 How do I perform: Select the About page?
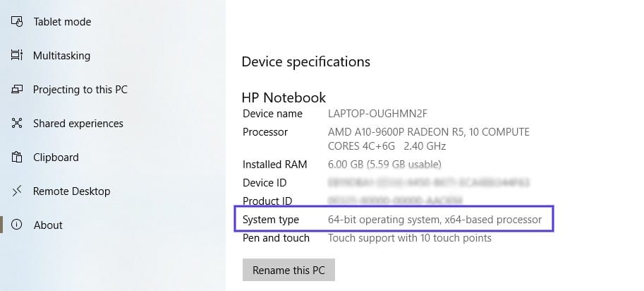click(48, 225)
